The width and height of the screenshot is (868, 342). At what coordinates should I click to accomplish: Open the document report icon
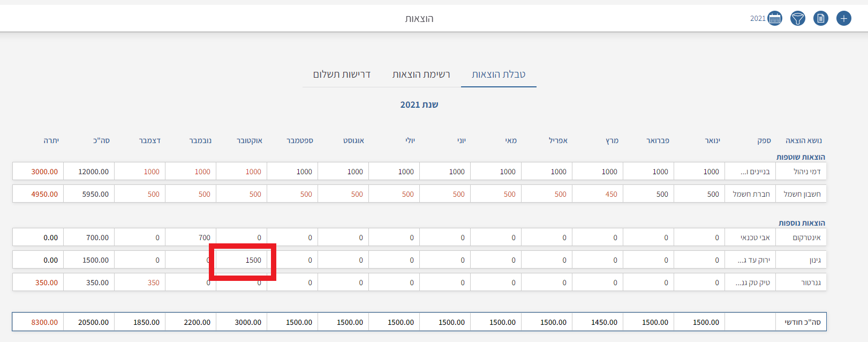[x=820, y=19]
